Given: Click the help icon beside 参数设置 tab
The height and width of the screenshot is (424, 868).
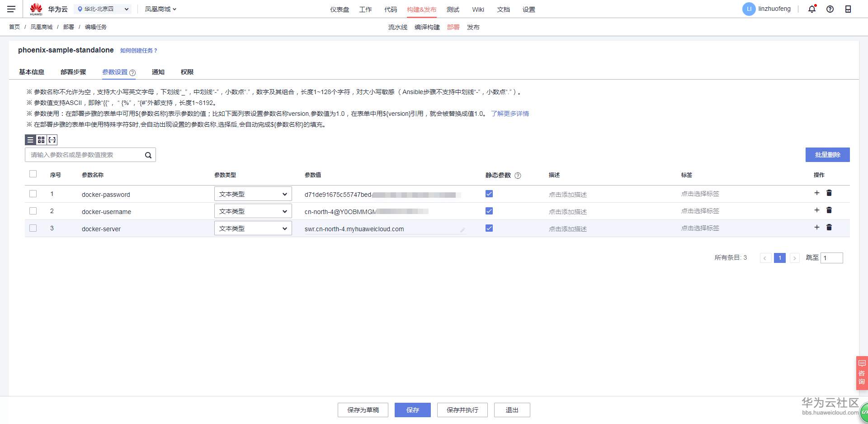Looking at the screenshot, I should coord(132,72).
